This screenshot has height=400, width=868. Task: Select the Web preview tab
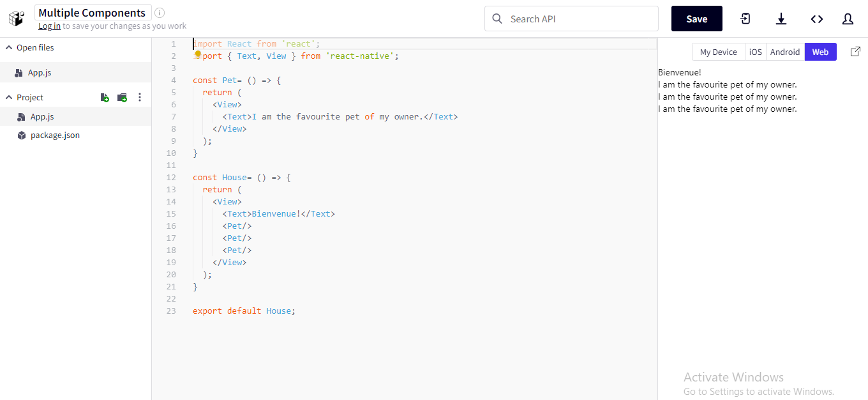820,52
